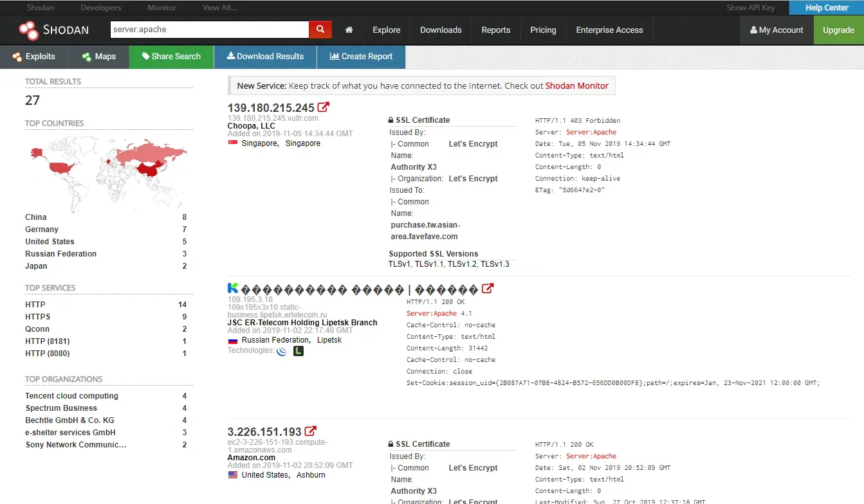The image size is (864, 504).
Task: Click Show API Key link
Action: 750,8
